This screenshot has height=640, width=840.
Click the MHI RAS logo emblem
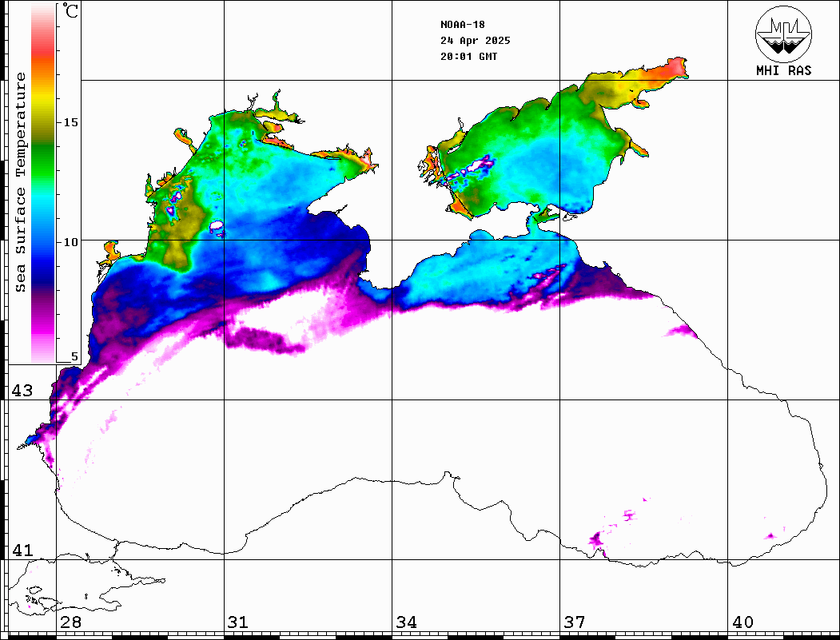click(x=784, y=34)
